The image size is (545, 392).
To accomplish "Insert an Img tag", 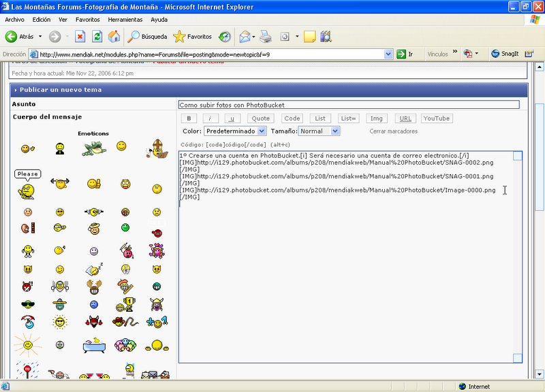I will pyautogui.click(x=377, y=118).
